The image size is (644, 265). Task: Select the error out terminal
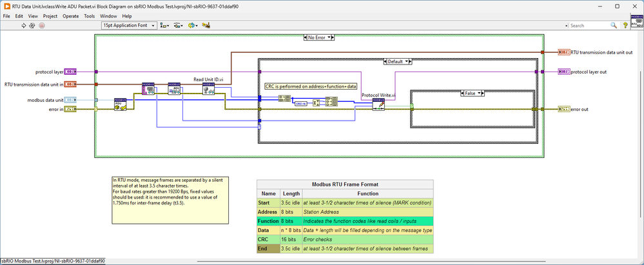tap(563, 109)
